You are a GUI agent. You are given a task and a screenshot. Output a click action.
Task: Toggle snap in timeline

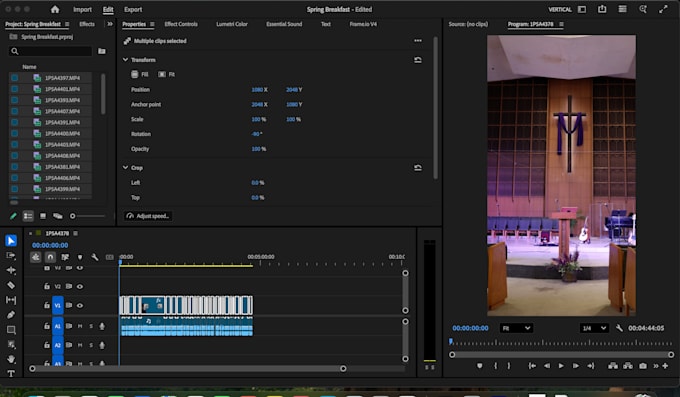click(x=50, y=257)
